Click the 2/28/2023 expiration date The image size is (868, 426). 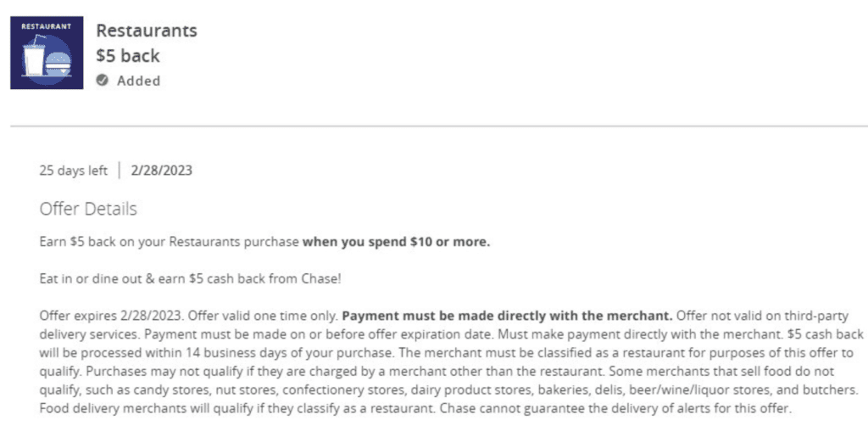point(161,171)
